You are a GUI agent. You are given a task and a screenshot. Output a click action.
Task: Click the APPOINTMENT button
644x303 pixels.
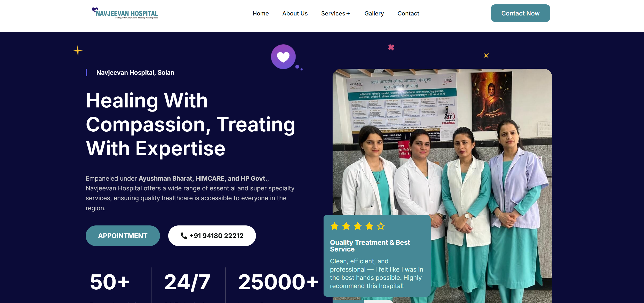(123, 235)
